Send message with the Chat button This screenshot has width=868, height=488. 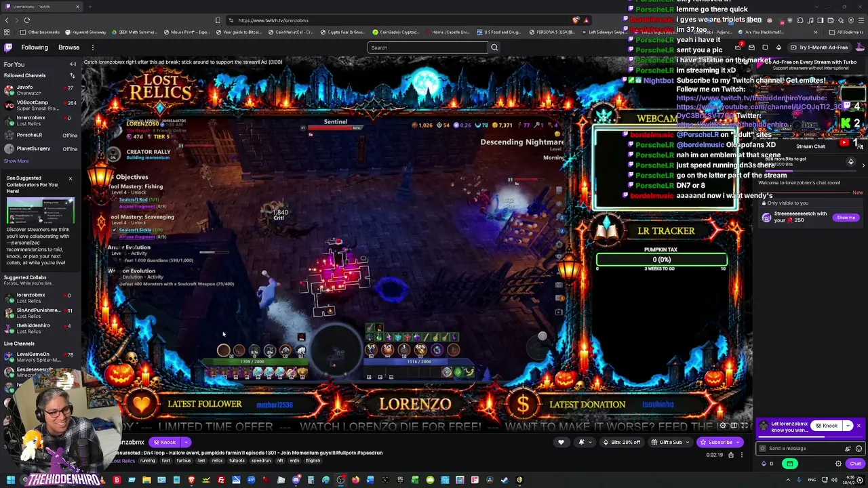coord(855,464)
